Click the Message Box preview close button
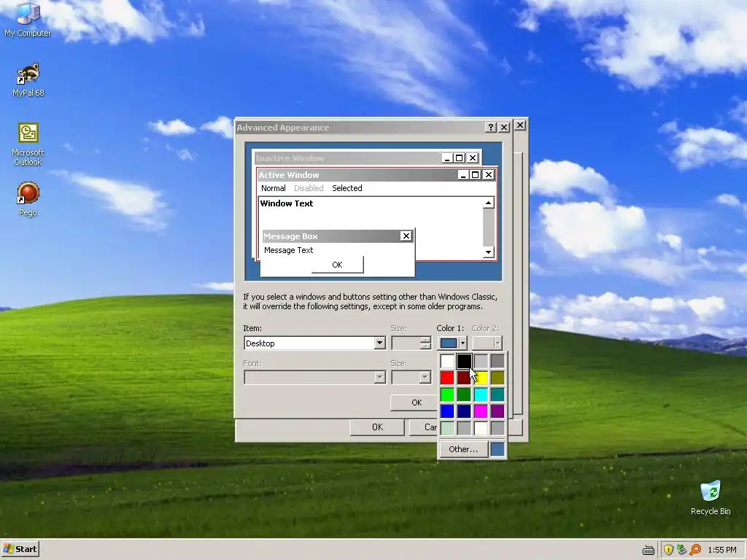The width and height of the screenshot is (747, 560). tap(406, 236)
